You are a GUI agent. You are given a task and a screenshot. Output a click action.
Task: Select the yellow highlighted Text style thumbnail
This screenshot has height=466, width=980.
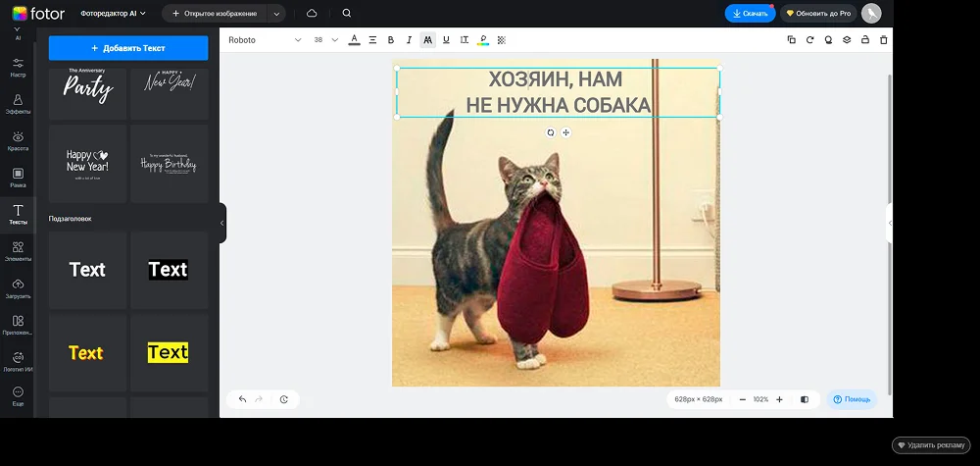[168, 352]
